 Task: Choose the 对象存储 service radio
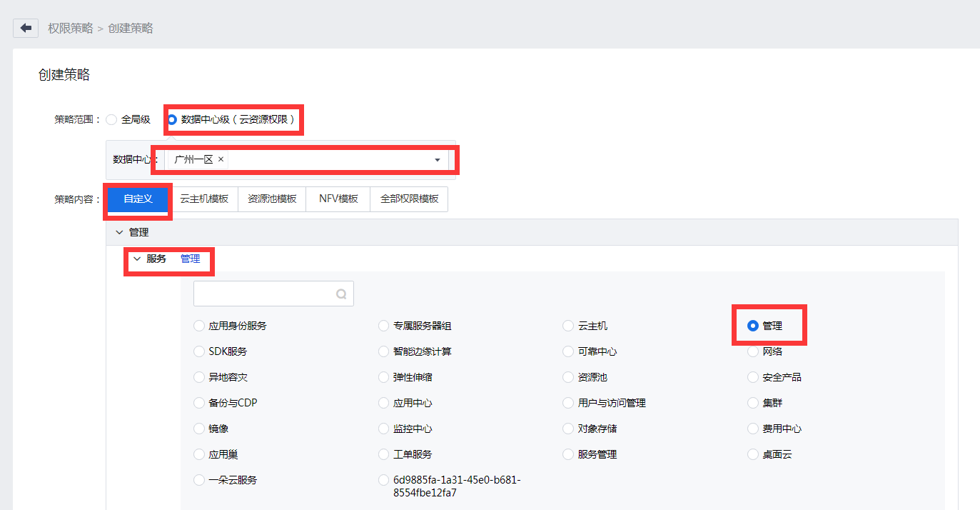(568, 429)
